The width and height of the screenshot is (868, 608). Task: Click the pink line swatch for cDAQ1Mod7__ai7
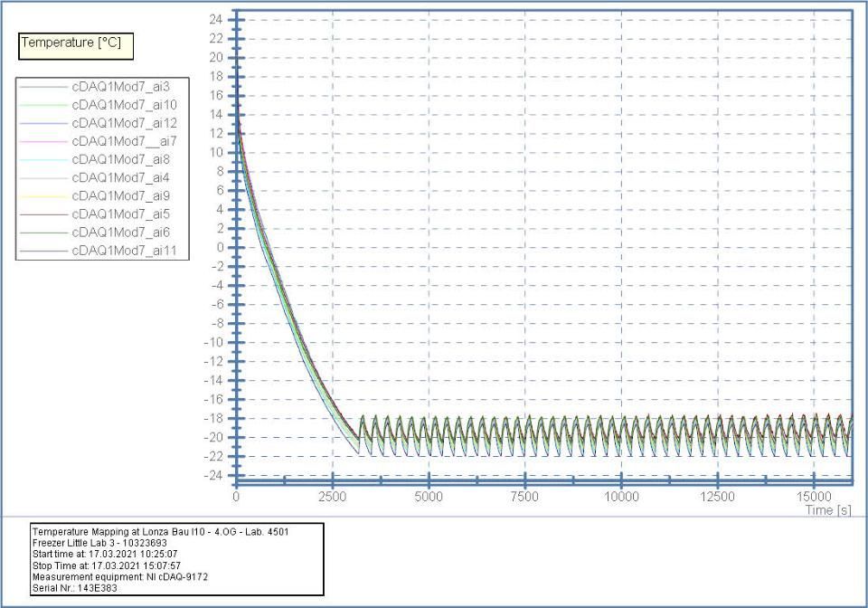[x=42, y=141]
